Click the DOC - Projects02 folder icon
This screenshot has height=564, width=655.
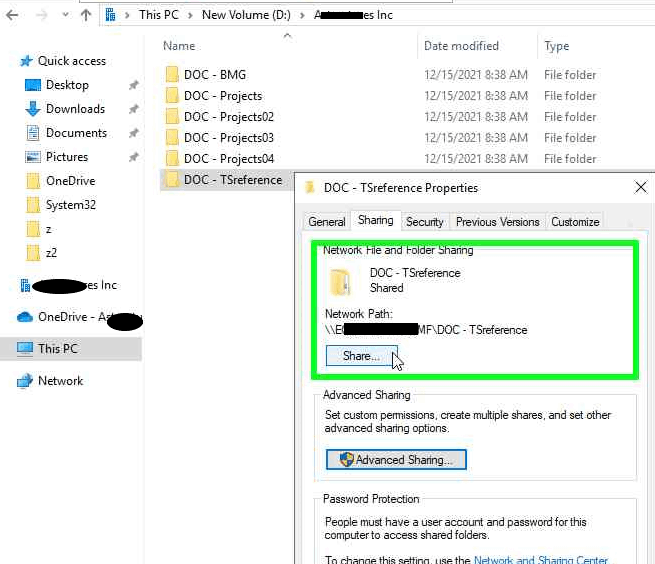(172, 117)
